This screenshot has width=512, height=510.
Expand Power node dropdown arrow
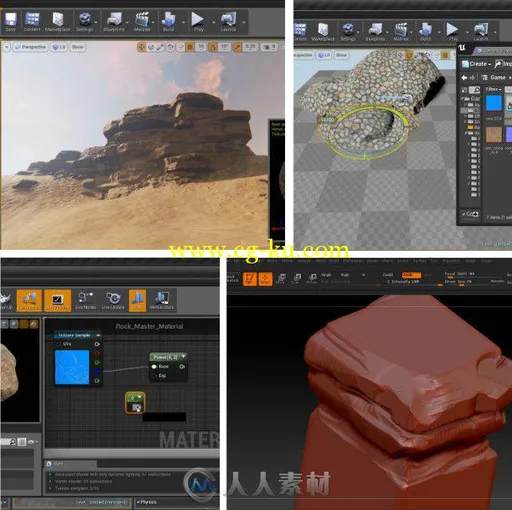tap(183, 357)
